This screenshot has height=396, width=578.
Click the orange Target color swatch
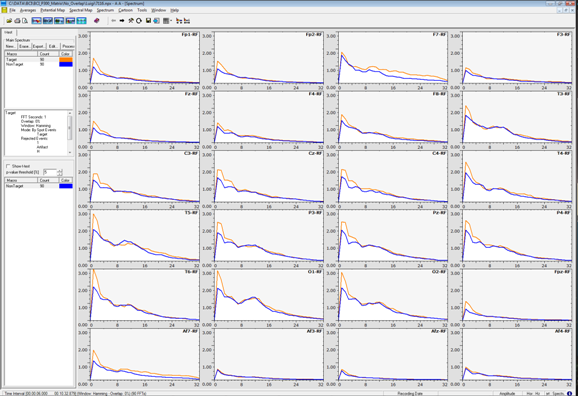[66, 59]
